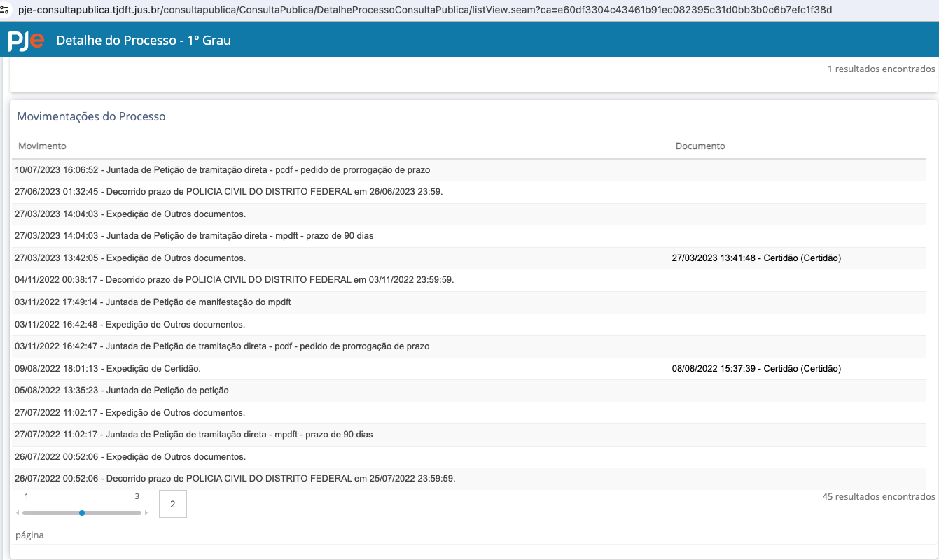Image resolution: width=939 pixels, height=560 pixels.
Task: Click the 05/08/2022 Juntada de Petição de petição row
Action: pos(122,391)
